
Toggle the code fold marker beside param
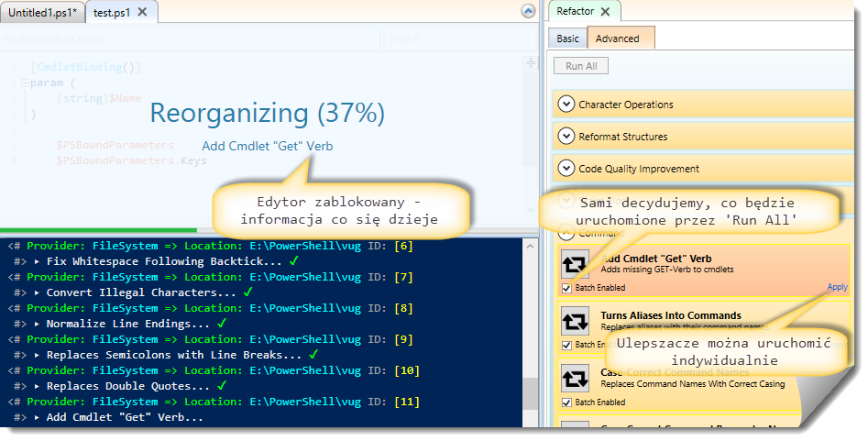point(23,83)
